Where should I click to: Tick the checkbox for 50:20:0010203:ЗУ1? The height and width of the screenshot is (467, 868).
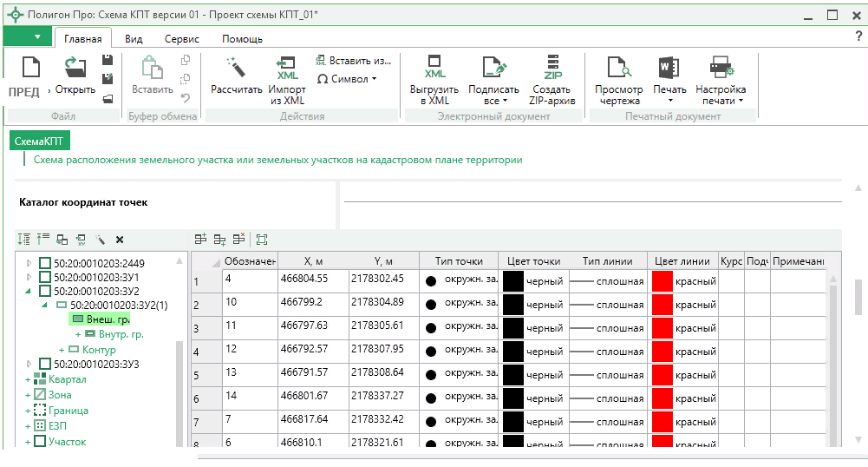(45, 277)
